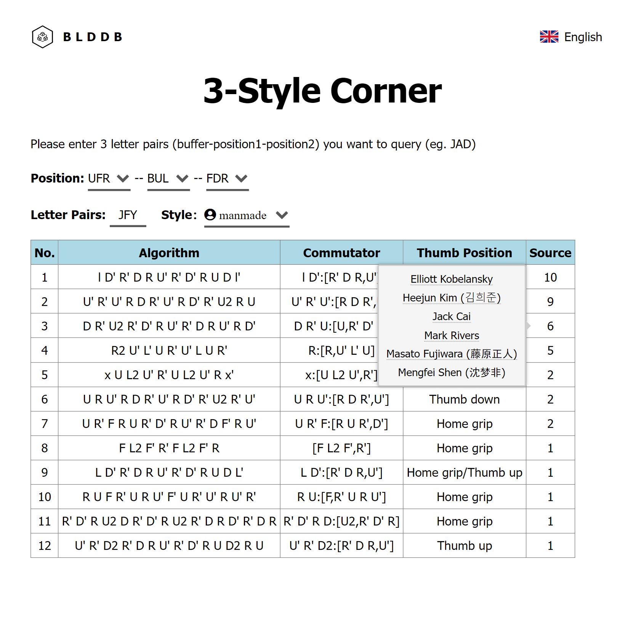Click source count 10 for algorithm 1
This screenshot has width=644, height=644.
[x=550, y=277]
